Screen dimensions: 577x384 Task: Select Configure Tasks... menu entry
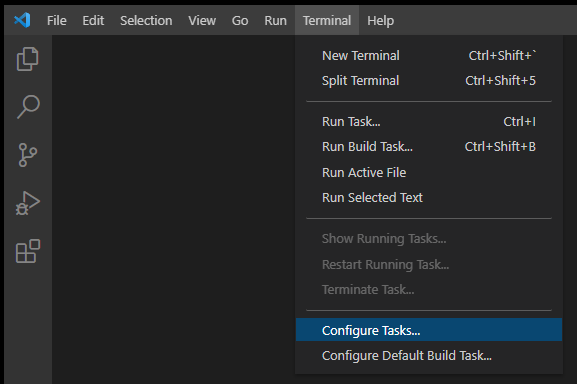click(x=429, y=330)
